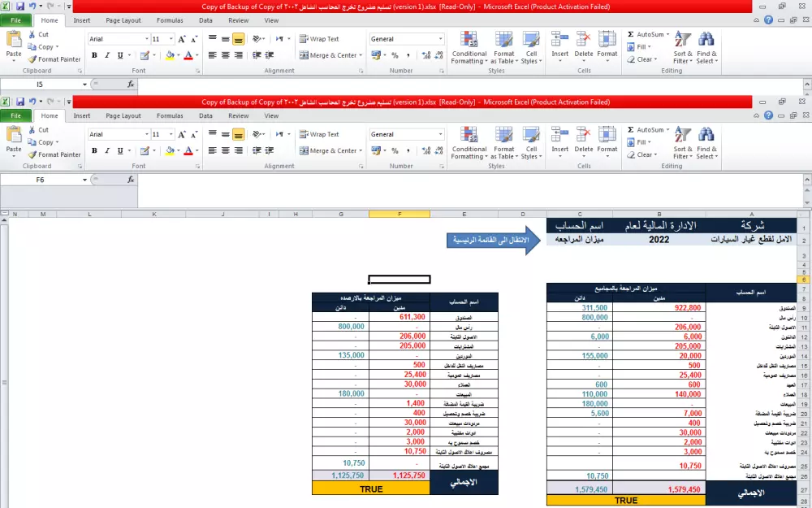
Task: Click Undo icon in F6 window quick access toolbar
Action: pos(32,102)
